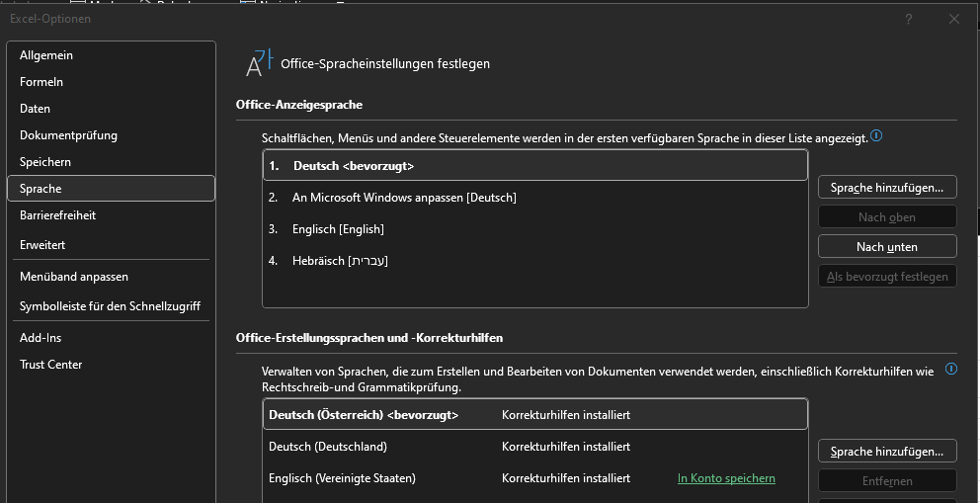
Task: Click Sprache hinzufügen for display language
Action: (887, 188)
